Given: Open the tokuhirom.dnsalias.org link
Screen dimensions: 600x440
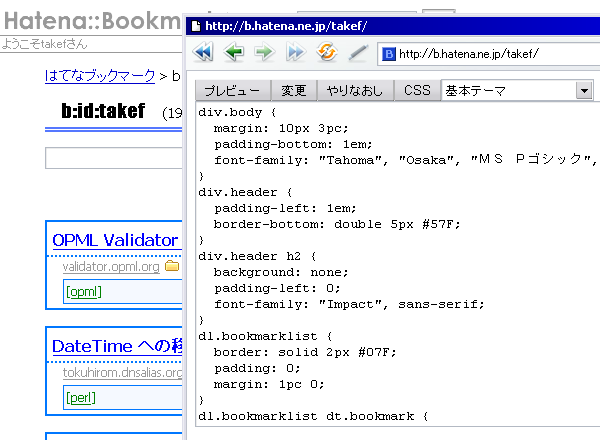Looking at the screenshot, I should (122, 372).
